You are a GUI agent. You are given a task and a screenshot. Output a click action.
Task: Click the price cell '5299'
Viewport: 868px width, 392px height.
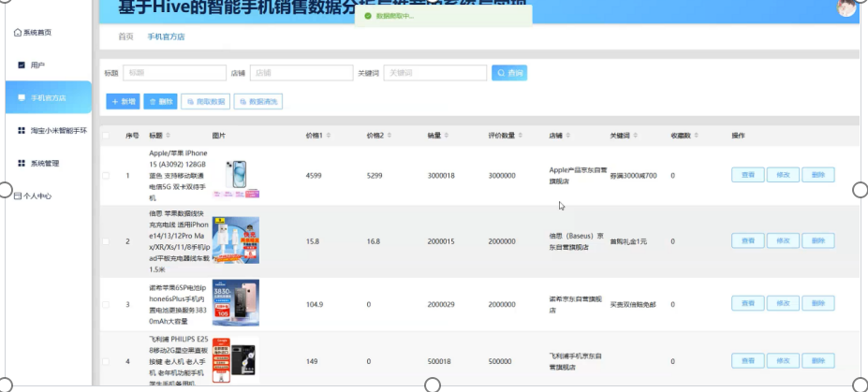(x=375, y=176)
